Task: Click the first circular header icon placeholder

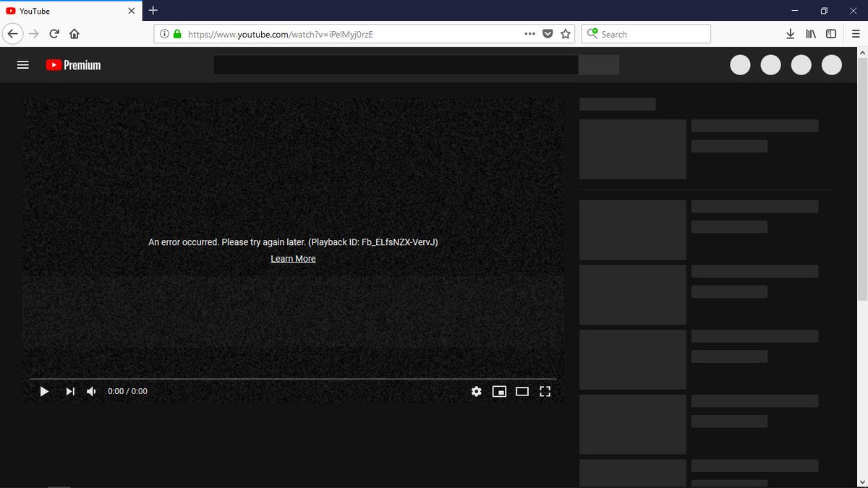Action: (740, 64)
